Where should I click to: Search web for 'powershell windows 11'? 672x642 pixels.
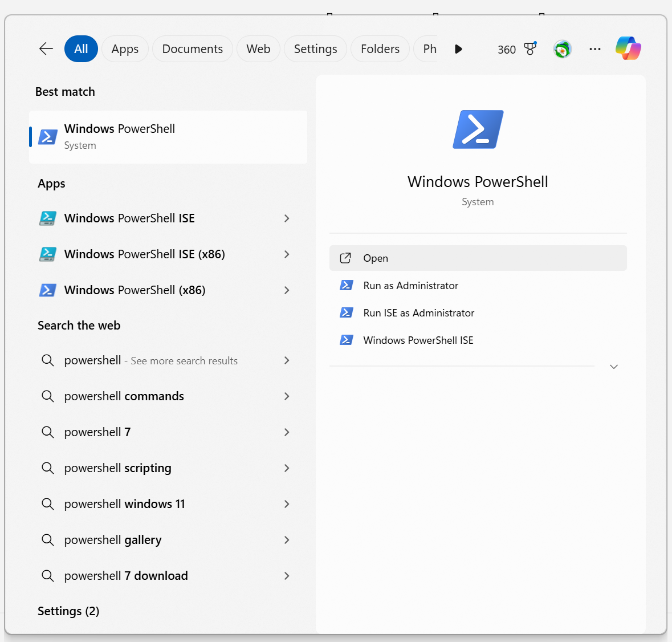tap(168, 504)
